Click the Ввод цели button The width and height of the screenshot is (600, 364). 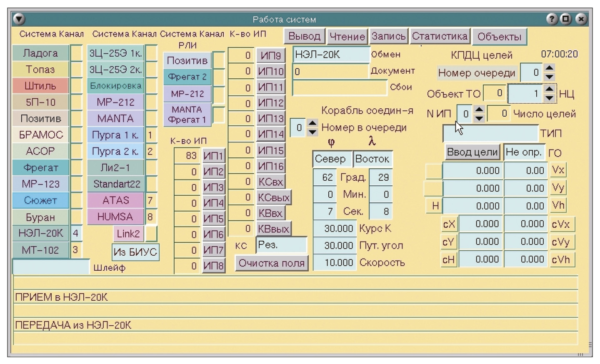point(472,152)
